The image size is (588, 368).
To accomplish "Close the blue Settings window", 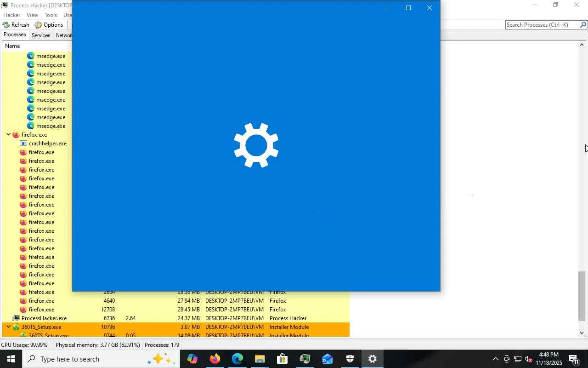I will pos(429,8).
